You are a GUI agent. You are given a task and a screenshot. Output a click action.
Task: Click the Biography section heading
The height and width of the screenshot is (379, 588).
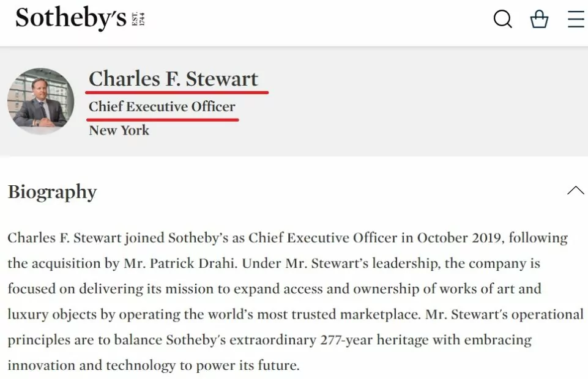[52, 192]
